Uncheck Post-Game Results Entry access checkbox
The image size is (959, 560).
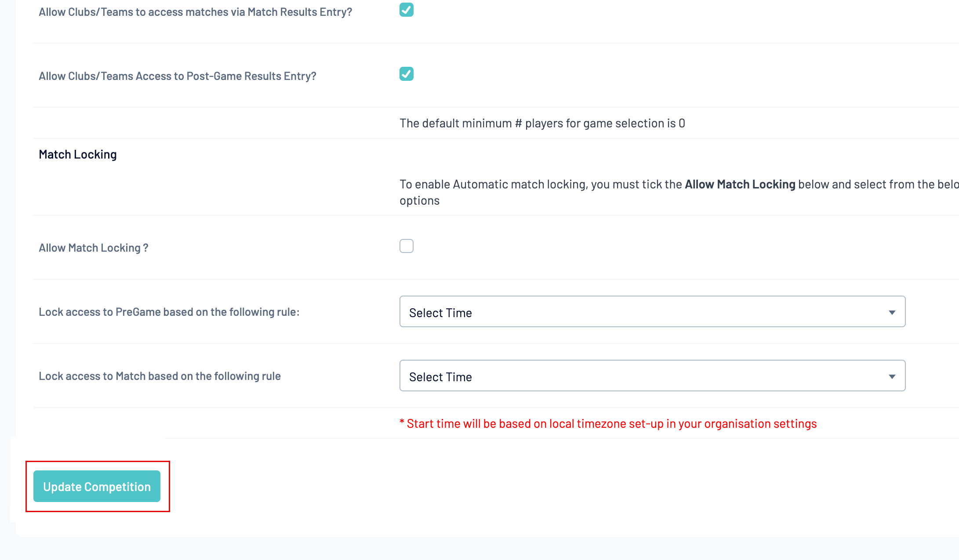[406, 74]
